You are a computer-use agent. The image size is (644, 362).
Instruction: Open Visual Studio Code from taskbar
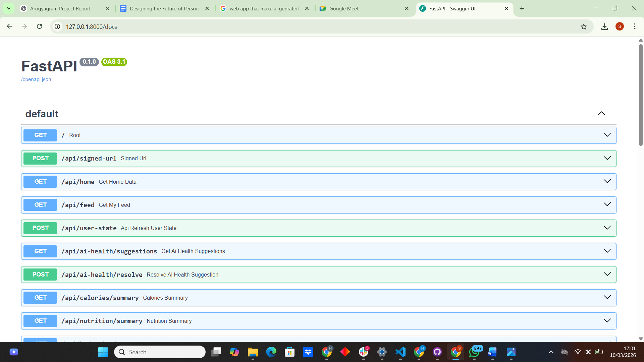pyautogui.click(x=400, y=352)
